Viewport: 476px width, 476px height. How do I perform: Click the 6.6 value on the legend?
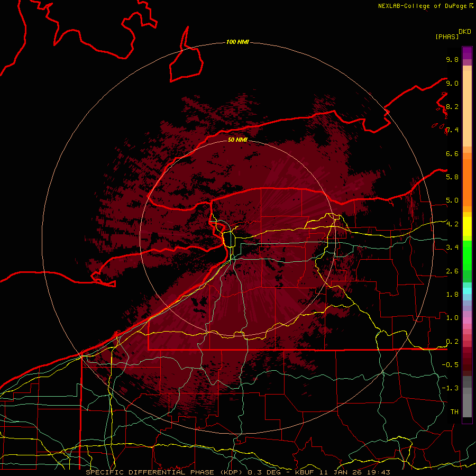[452, 153]
